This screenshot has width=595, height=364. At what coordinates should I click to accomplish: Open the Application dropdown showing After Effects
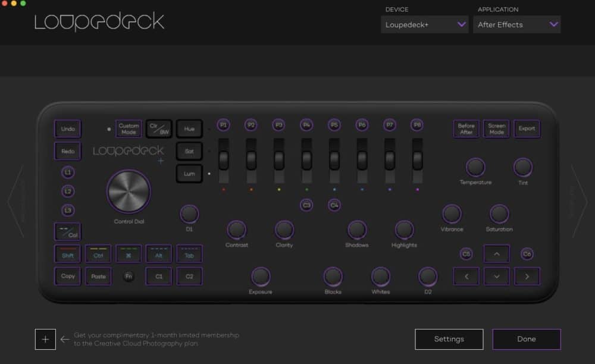click(x=517, y=24)
